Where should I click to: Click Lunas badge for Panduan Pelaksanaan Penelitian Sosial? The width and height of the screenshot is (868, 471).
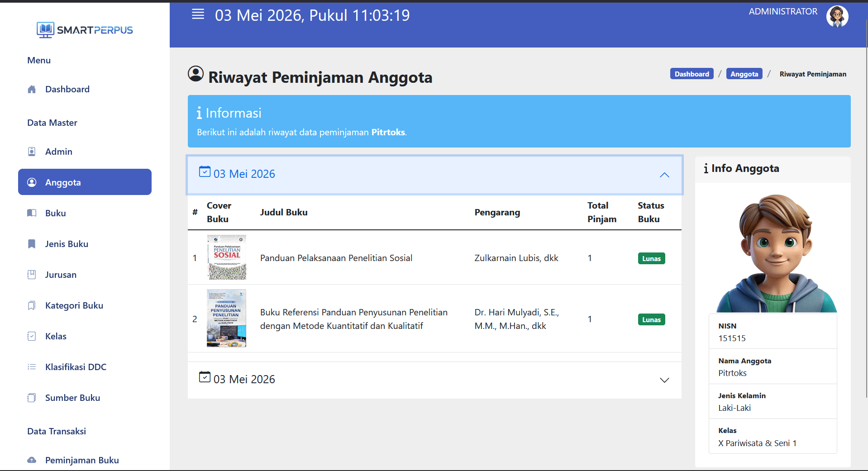coord(651,258)
